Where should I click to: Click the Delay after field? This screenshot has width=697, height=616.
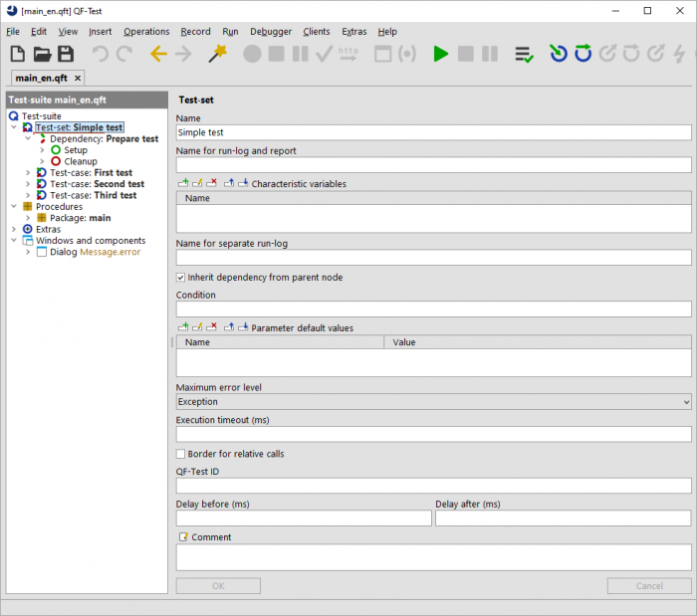[564, 518]
